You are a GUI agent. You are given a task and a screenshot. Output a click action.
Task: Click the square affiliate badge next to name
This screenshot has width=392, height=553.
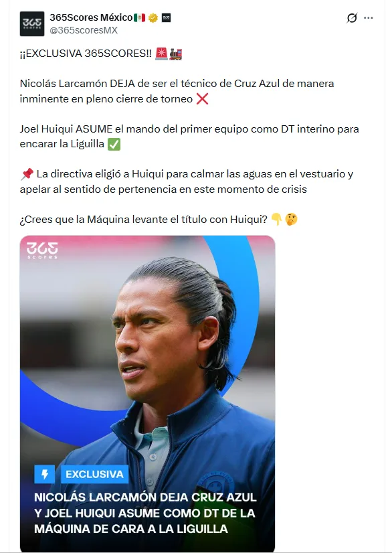coord(166,17)
